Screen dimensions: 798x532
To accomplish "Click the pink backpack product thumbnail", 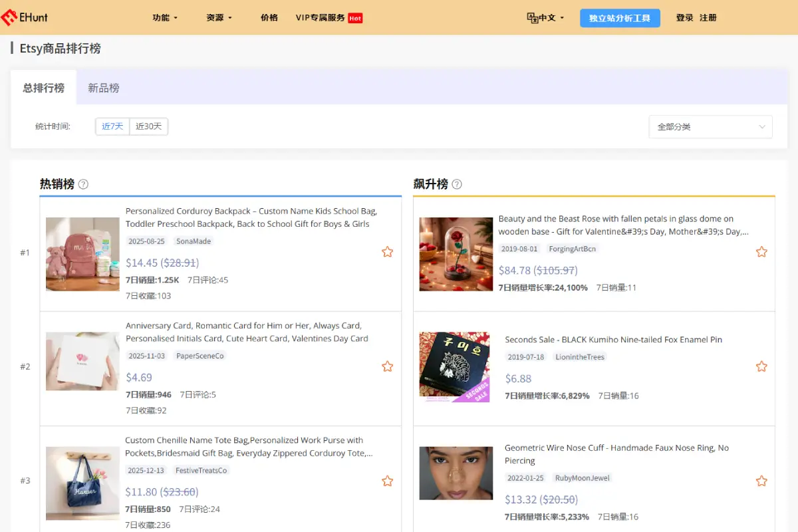I will pos(82,254).
